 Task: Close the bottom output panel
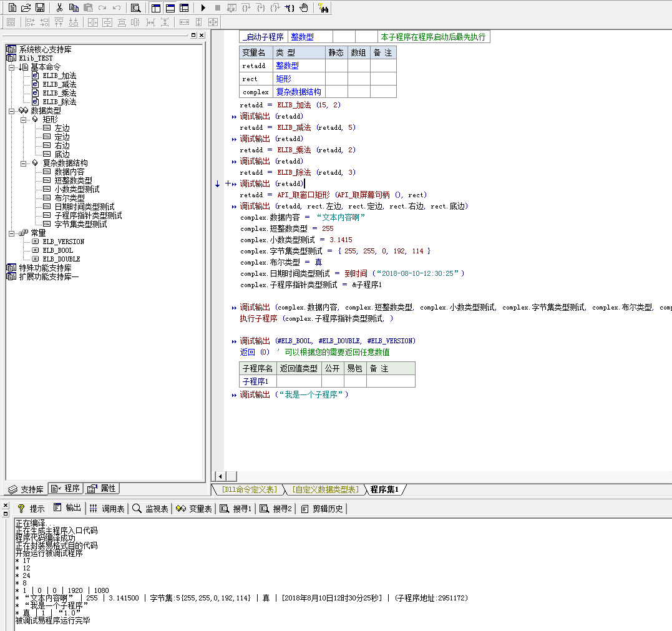pos(6,506)
